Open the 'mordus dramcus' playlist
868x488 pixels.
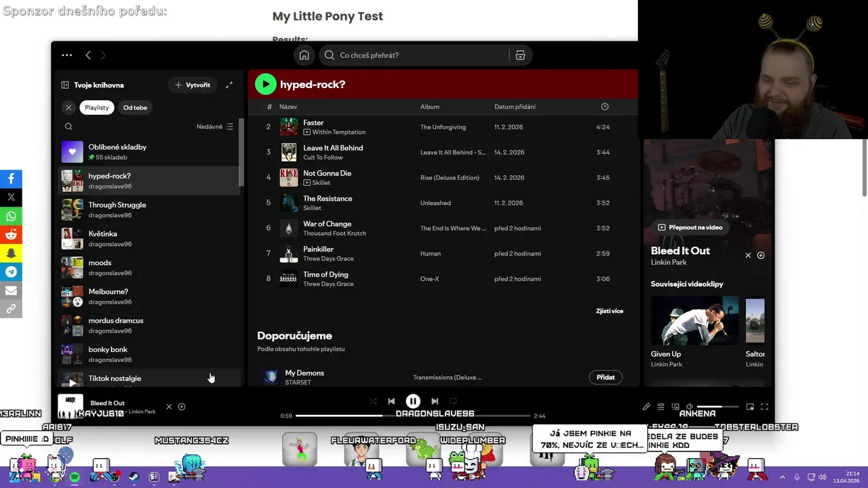pyautogui.click(x=149, y=325)
